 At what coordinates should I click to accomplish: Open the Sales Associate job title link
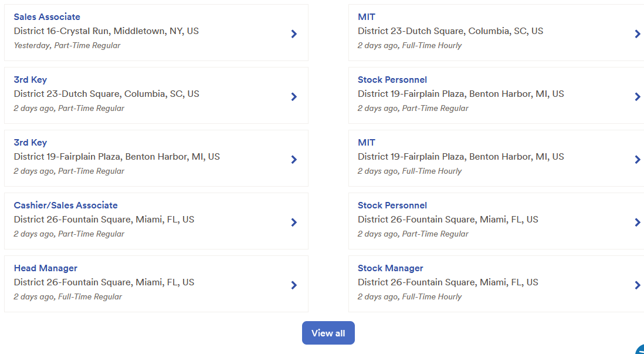tap(47, 17)
